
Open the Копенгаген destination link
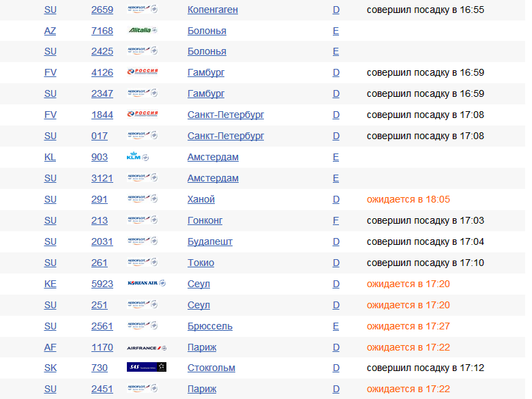tap(212, 10)
